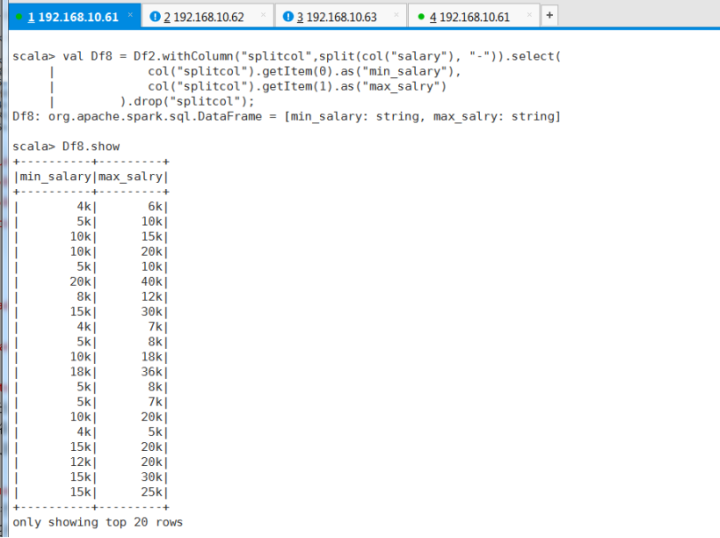Close tab 1 192.168.10.61

click(x=130, y=15)
